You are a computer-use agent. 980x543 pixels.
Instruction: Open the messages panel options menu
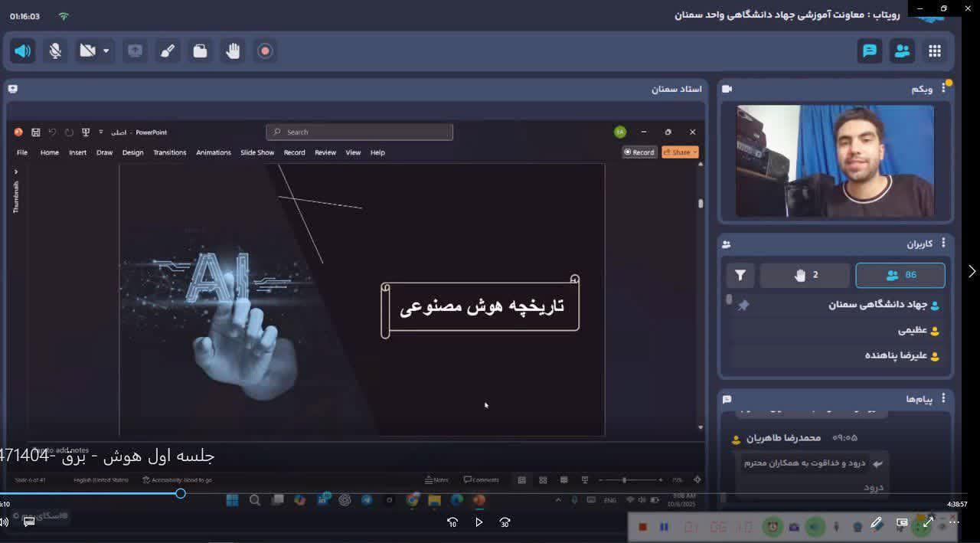click(943, 398)
